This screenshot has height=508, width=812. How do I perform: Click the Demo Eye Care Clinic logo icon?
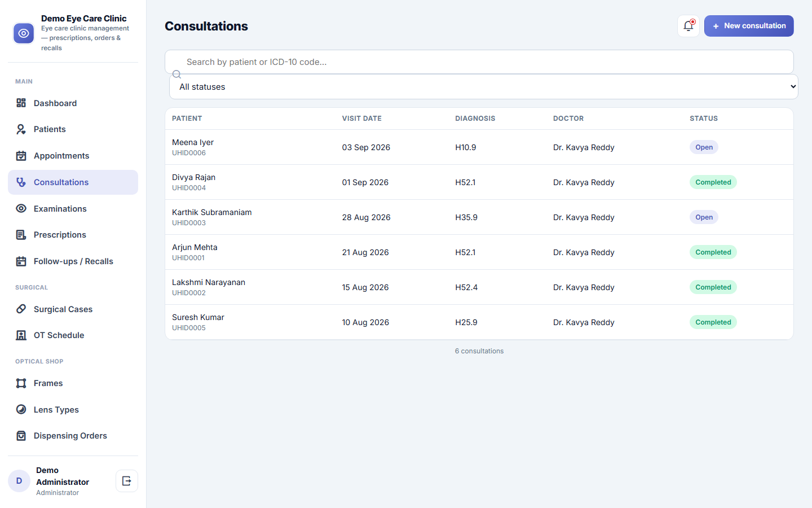click(24, 33)
